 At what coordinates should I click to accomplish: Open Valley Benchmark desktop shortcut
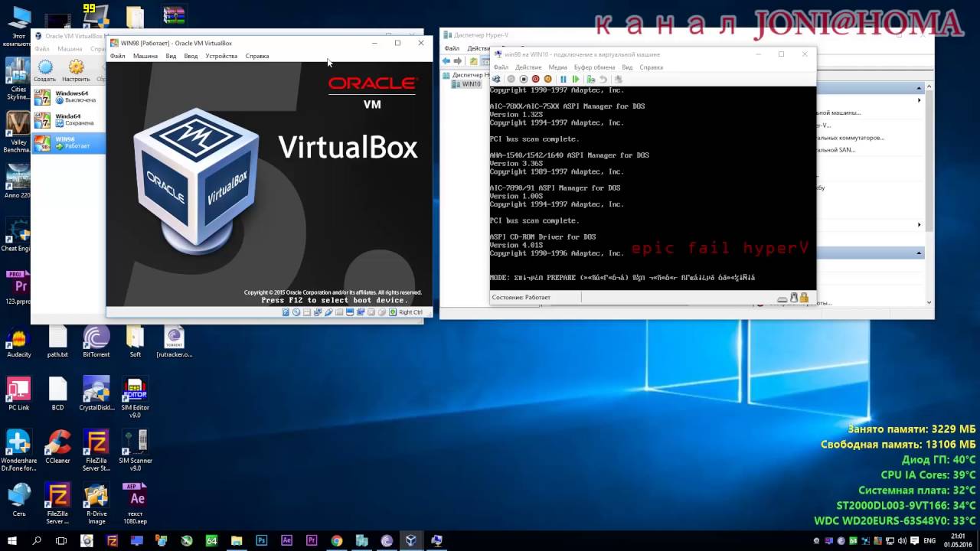pos(18,132)
